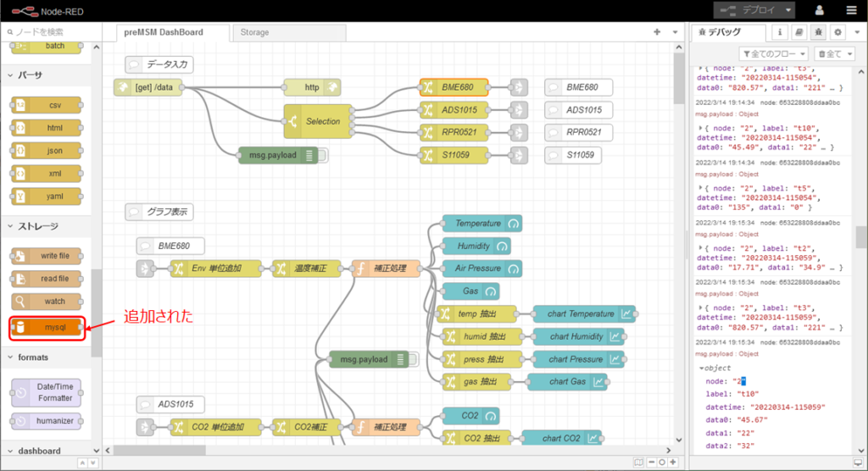Select the csv palette node
Screen dimensions: 868x471
47,104
